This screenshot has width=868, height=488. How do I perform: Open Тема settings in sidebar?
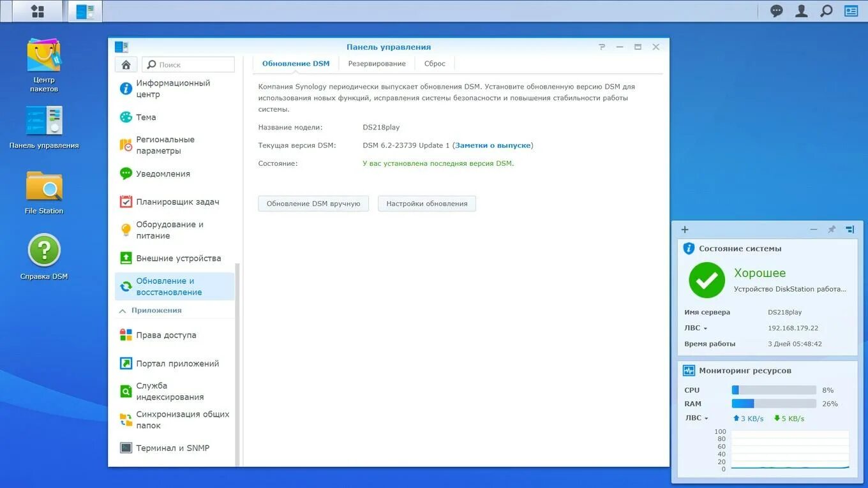(175, 117)
